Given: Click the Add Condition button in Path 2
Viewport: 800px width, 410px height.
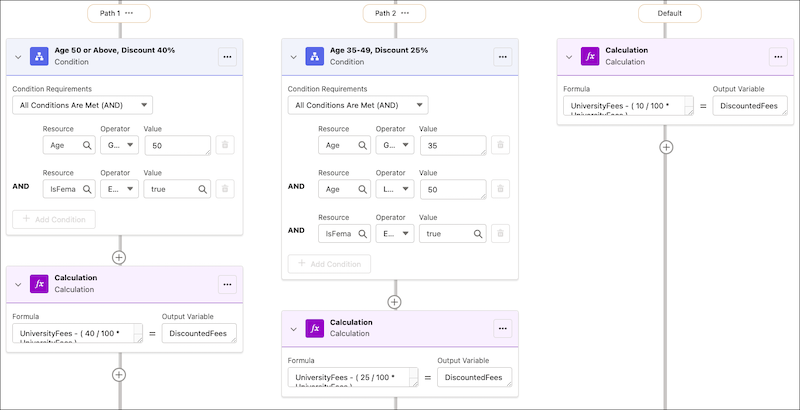Looking at the screenshot, I should click(x=329, y=264).
